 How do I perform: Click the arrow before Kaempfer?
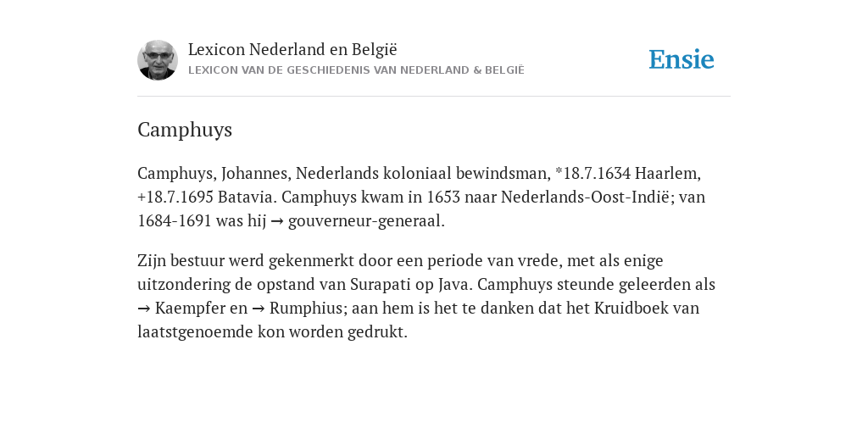pyautogui.click(x=144, y=309)
